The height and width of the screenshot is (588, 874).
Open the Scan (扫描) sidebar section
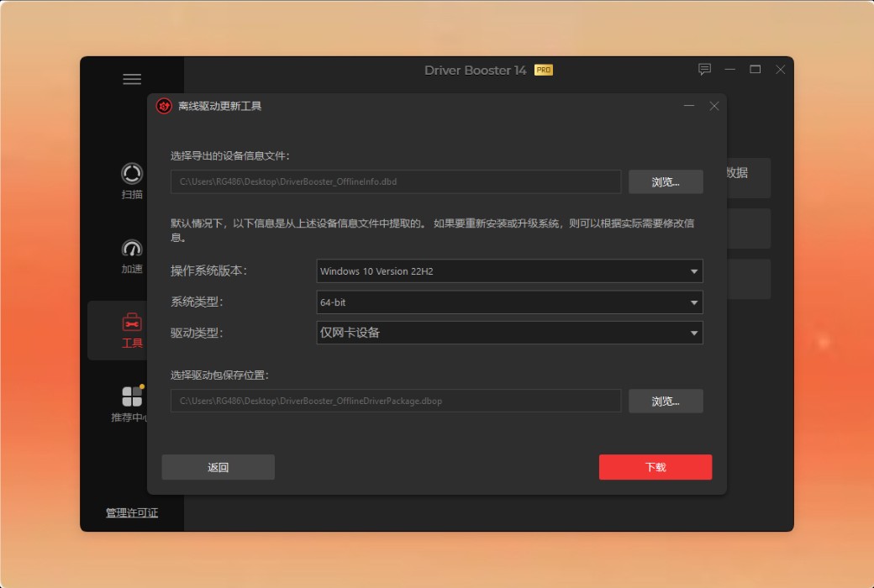pos(132,181)
